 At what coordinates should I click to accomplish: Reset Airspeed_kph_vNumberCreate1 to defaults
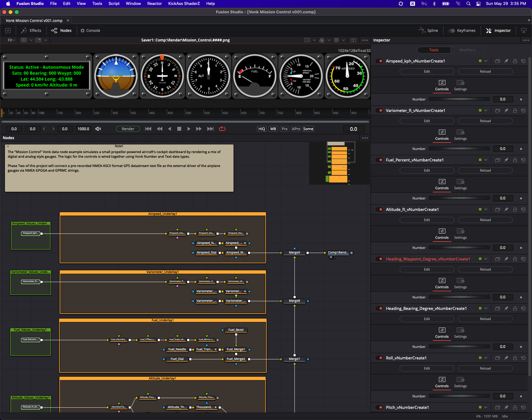point(523,61)
